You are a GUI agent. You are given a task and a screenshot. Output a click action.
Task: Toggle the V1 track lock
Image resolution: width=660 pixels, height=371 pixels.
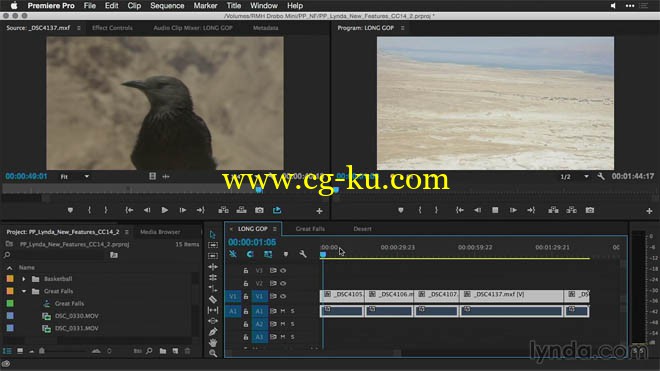tap(246, 296)
